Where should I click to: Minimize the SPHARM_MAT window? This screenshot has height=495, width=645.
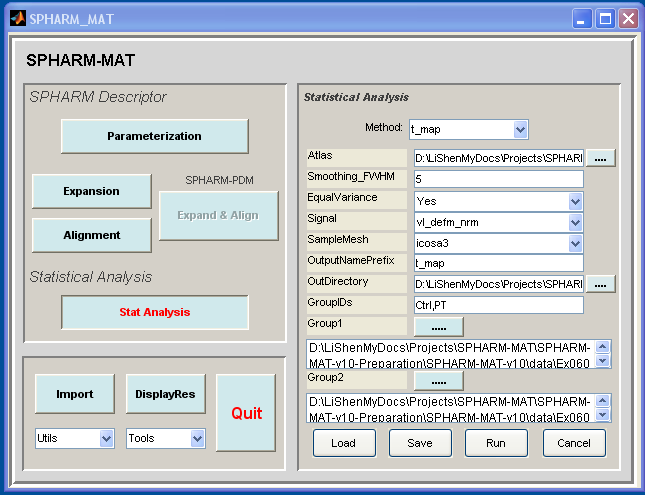point(581,19)
